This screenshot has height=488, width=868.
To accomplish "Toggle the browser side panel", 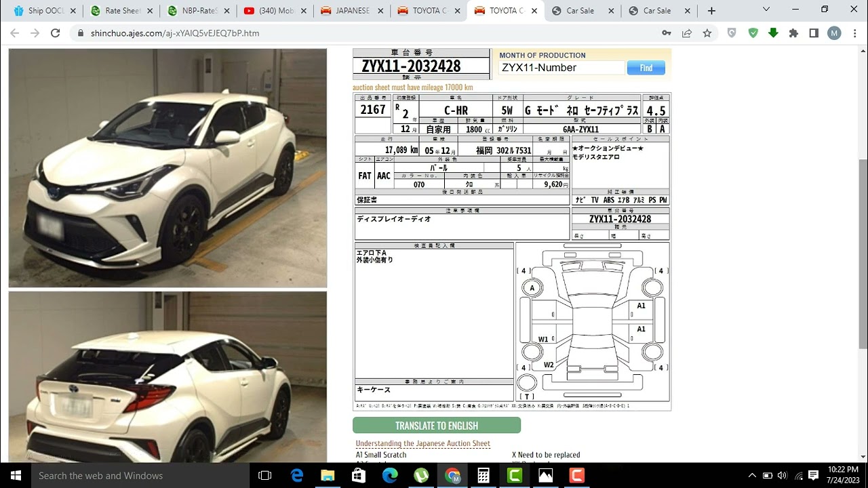I will coord(814,33).
